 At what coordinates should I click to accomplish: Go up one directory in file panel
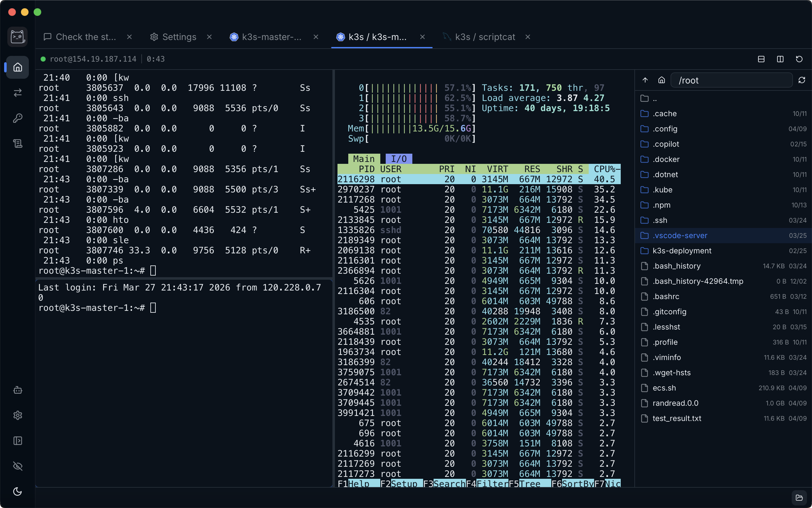click(645, 80)
